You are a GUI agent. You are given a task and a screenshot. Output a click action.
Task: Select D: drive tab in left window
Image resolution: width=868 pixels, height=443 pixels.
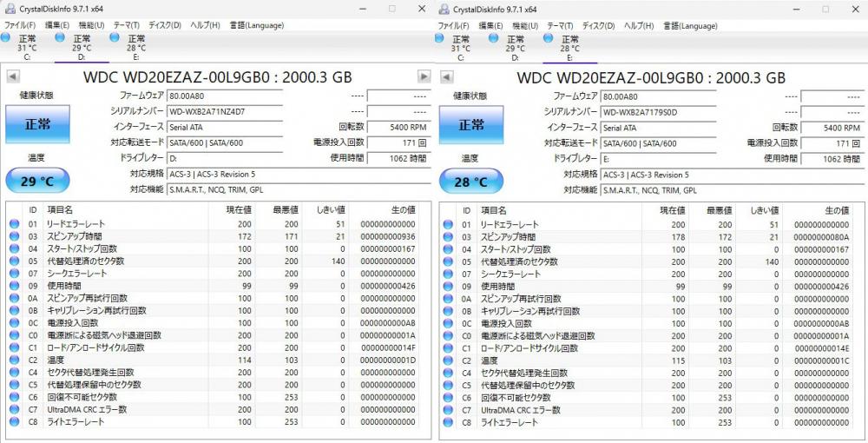[82, 47]
